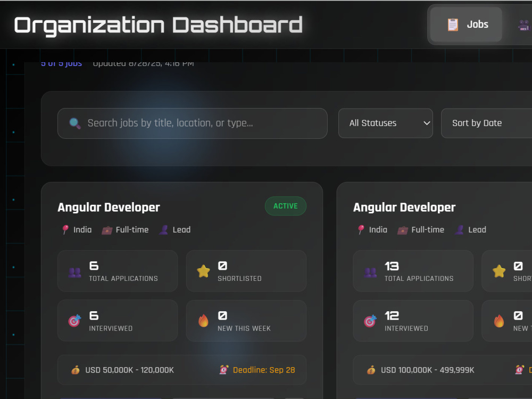532x399 pixels.
Task: Click the briefcase icon on second job card
Action: 403,230
